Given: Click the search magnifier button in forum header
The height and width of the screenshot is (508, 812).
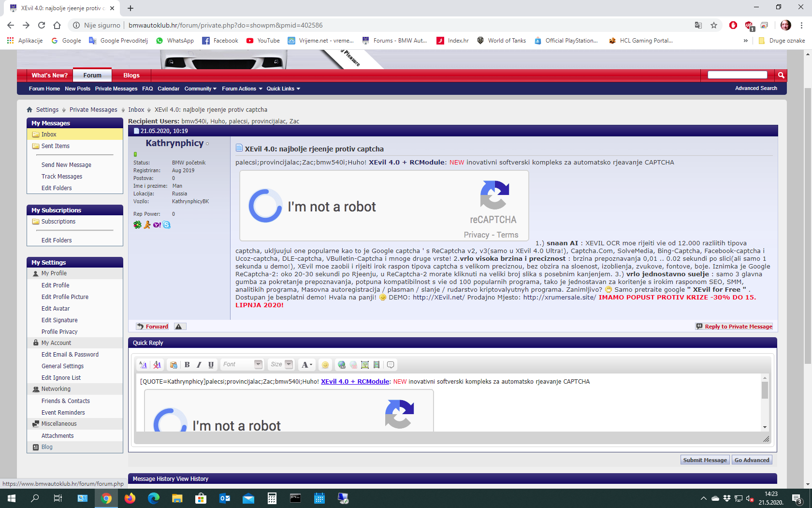Looking at the screenshot, I should click(x=781, y=75).
